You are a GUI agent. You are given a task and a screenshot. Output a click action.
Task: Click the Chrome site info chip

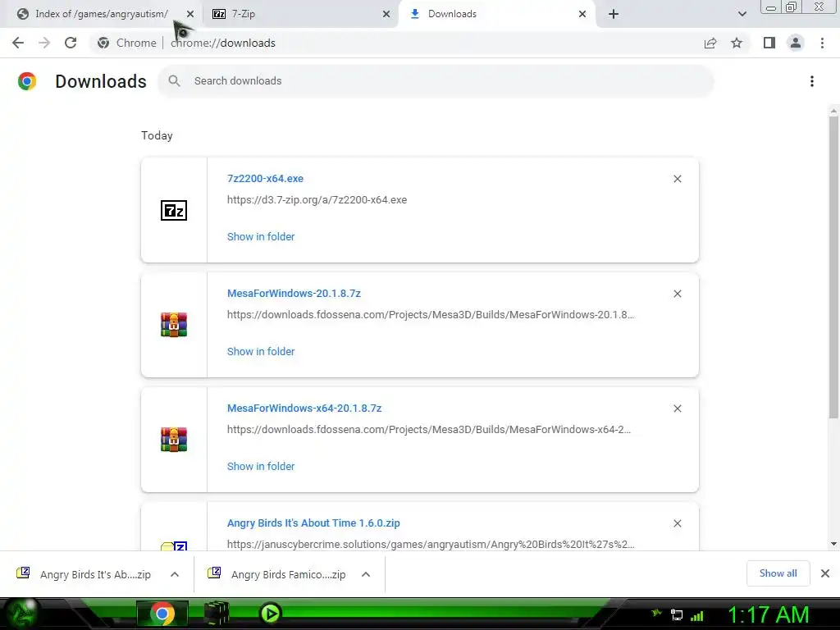click(x=127, y=43)
